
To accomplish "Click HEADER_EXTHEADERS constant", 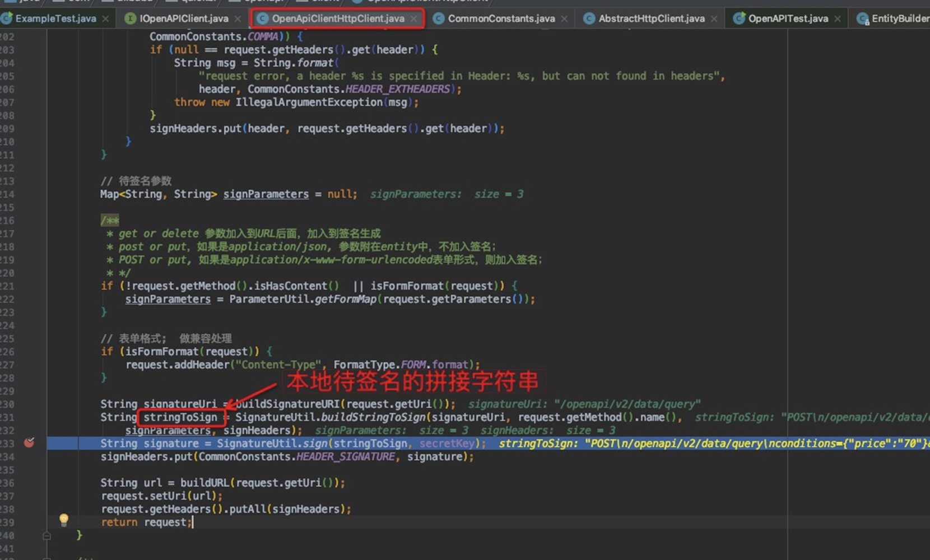I will point(397,89).
